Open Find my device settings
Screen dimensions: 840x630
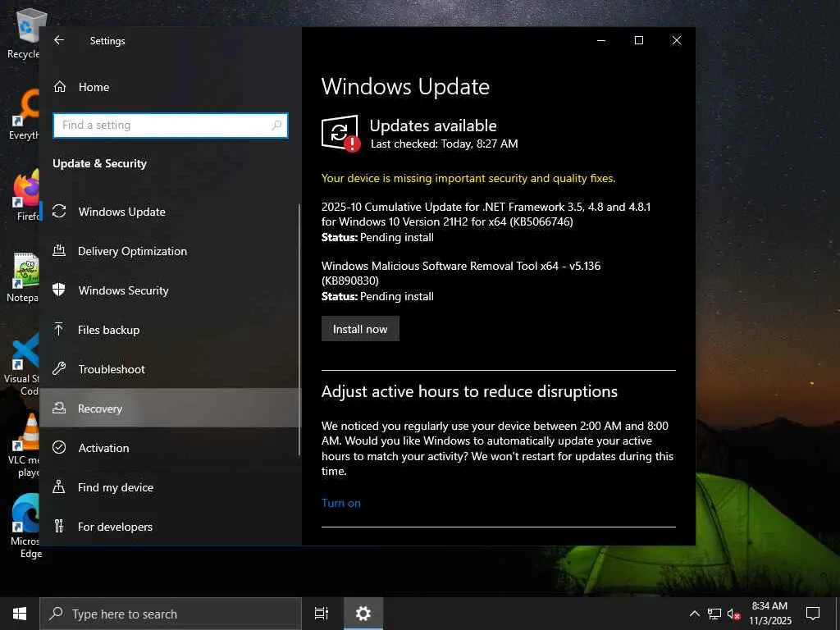170,487
